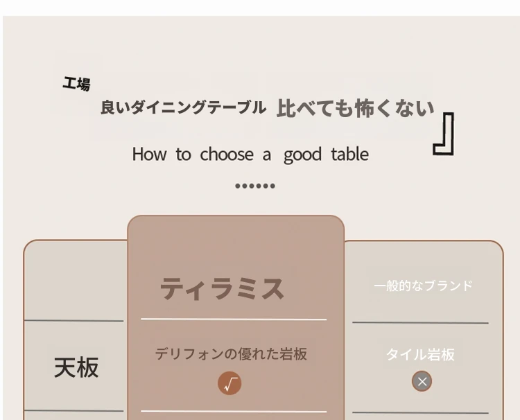
Task: Click the black corner bracket graphic
Action: (x=444, y=134)
